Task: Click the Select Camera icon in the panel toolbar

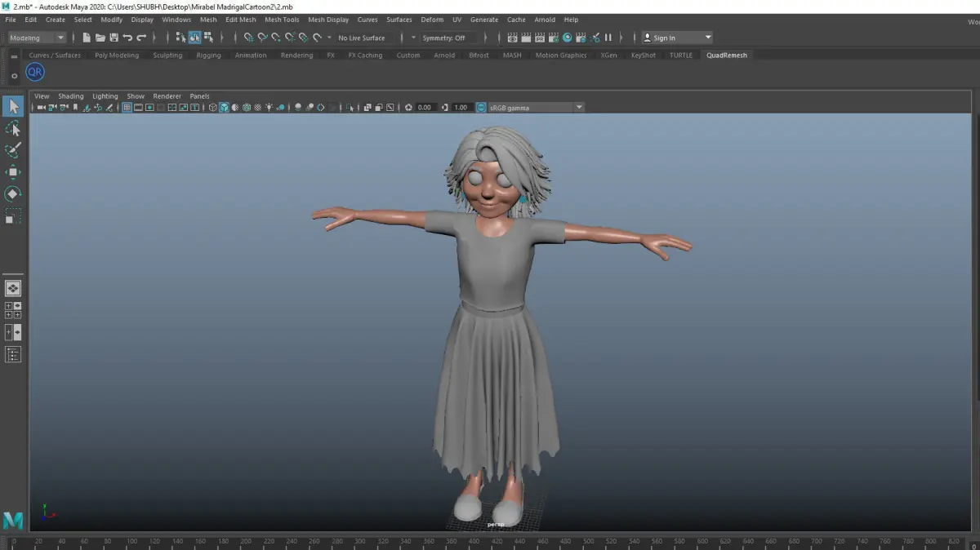Action: pyautogui.click(x=42, y=107)
